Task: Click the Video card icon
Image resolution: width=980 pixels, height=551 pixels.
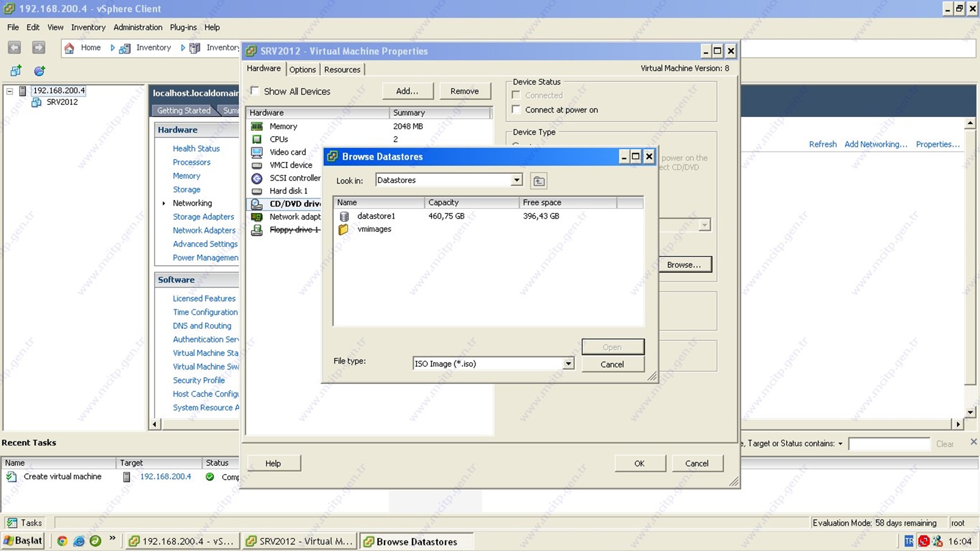Action: (x=257, y=152)
